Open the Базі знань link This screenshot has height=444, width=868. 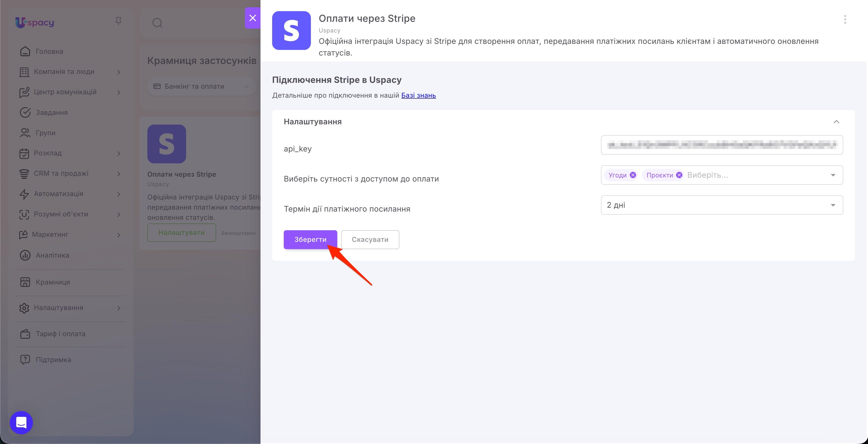(x=418, y=95)
